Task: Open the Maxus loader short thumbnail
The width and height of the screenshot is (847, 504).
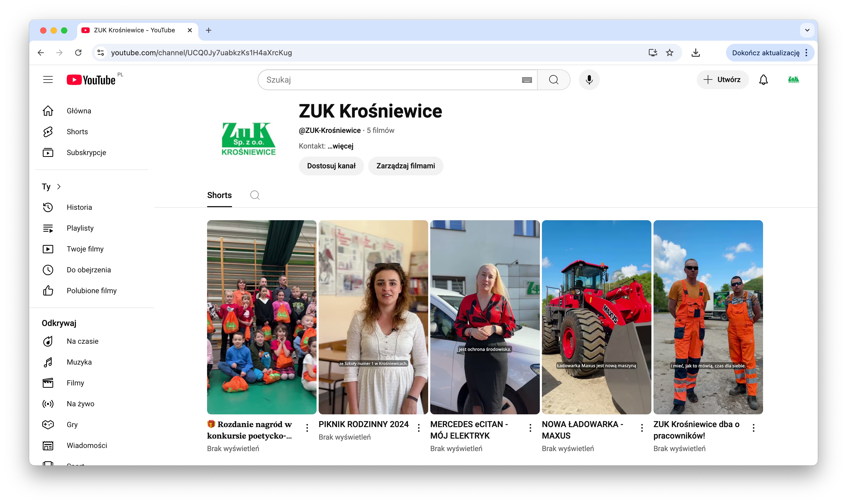Action: (x=596, y=317)
